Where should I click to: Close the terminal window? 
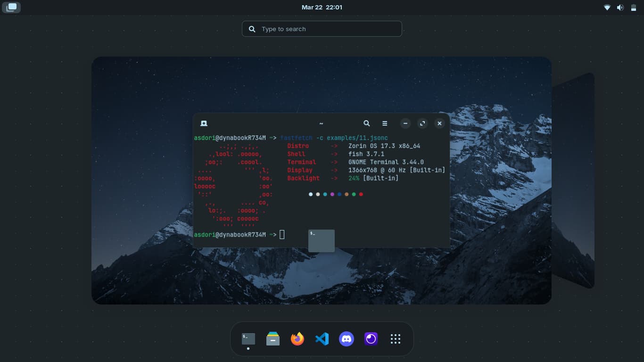click(x=439, y=123)
